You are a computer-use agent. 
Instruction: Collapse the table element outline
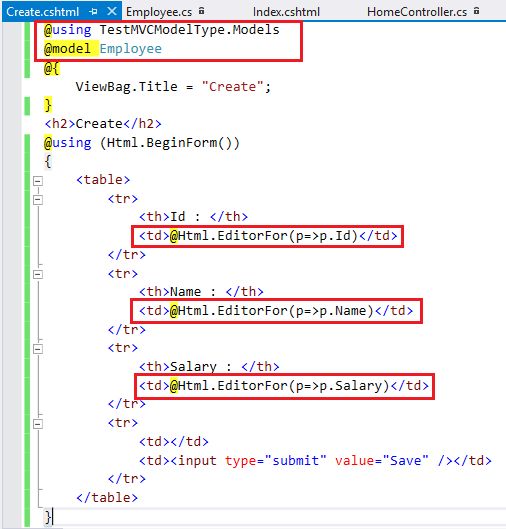[38, 181]
